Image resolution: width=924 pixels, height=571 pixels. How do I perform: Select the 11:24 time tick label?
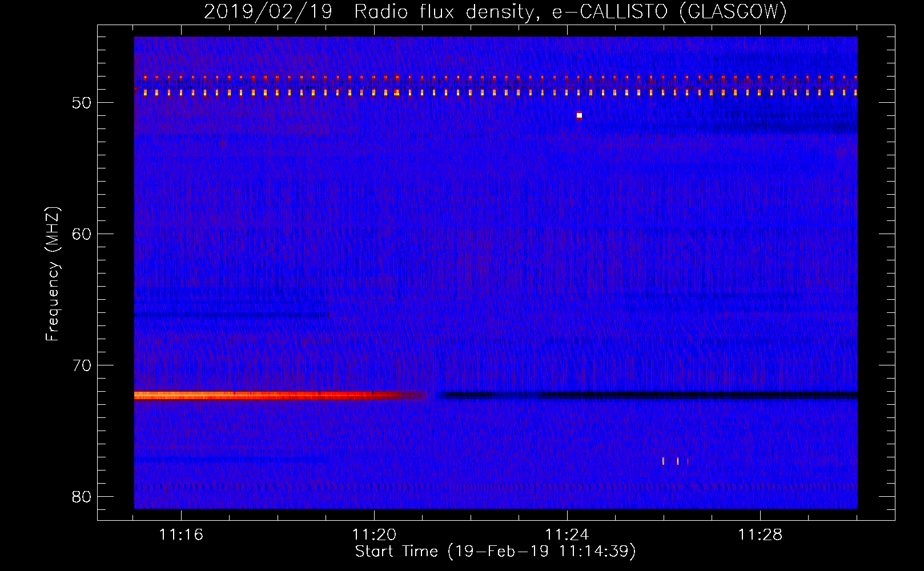pos(567,535)
